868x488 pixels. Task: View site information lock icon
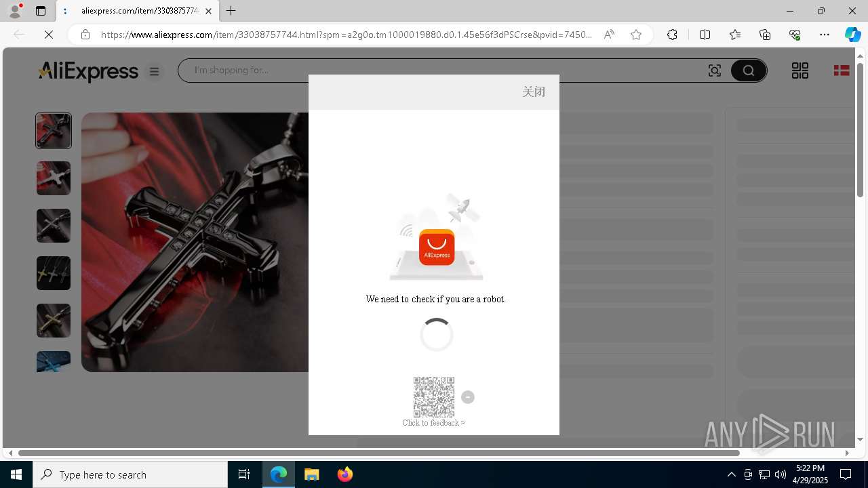85,35
